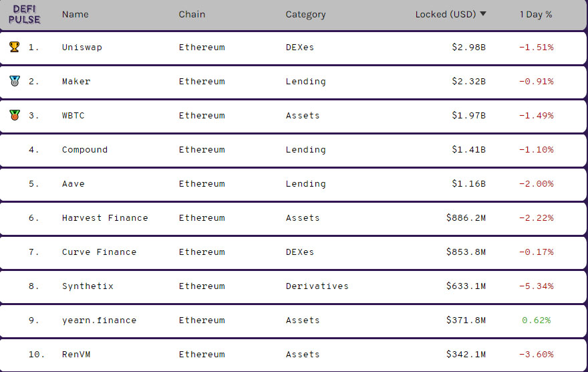This screenshot has width=588, height=372.
Task: Sort by the 1 Day % header
Action: [536, 14]
